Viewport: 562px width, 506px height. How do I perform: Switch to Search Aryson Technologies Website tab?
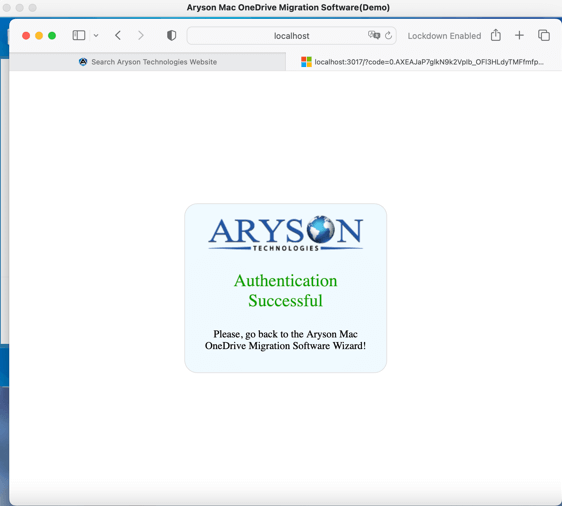(148, 62)
